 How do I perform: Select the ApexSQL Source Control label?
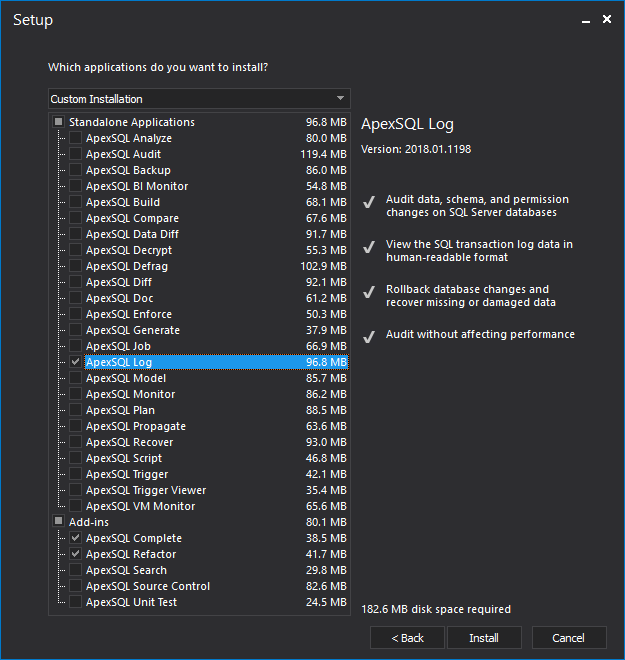[148, 586]
